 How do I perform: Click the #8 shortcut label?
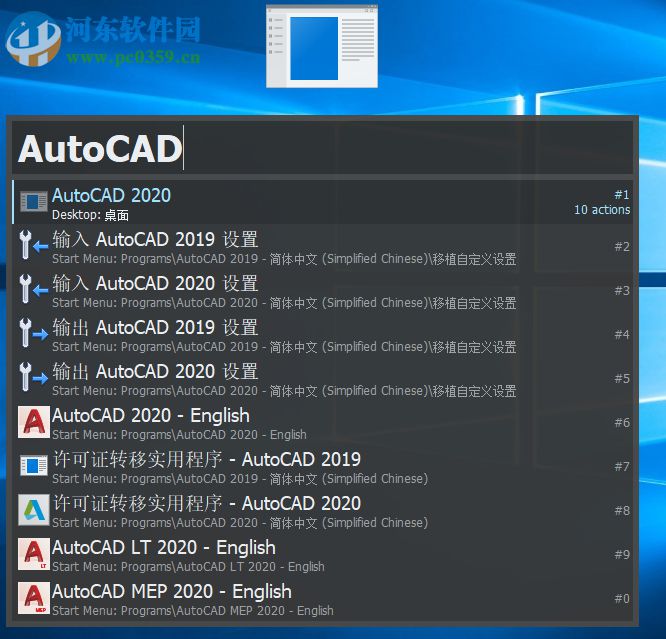pyautogui.click(x=622, y=511)
